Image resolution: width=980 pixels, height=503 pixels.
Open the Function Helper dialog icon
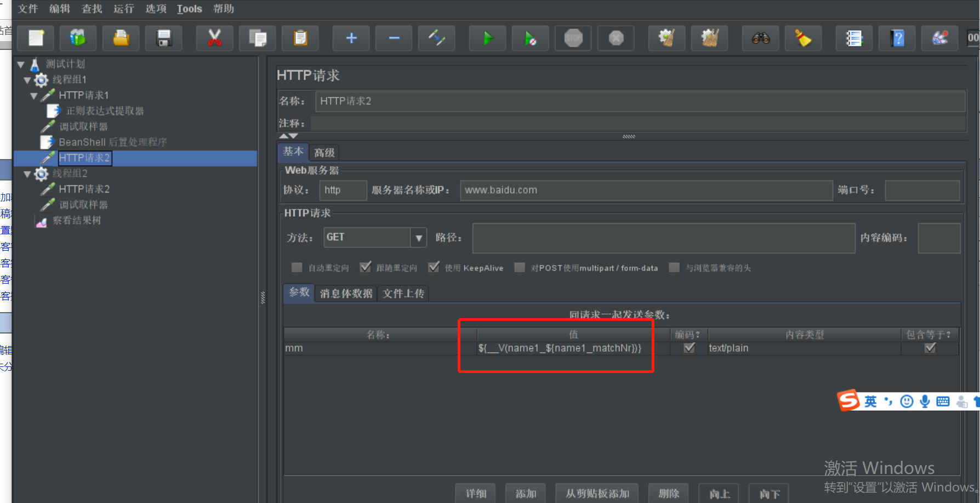click(x=854, y=38)
